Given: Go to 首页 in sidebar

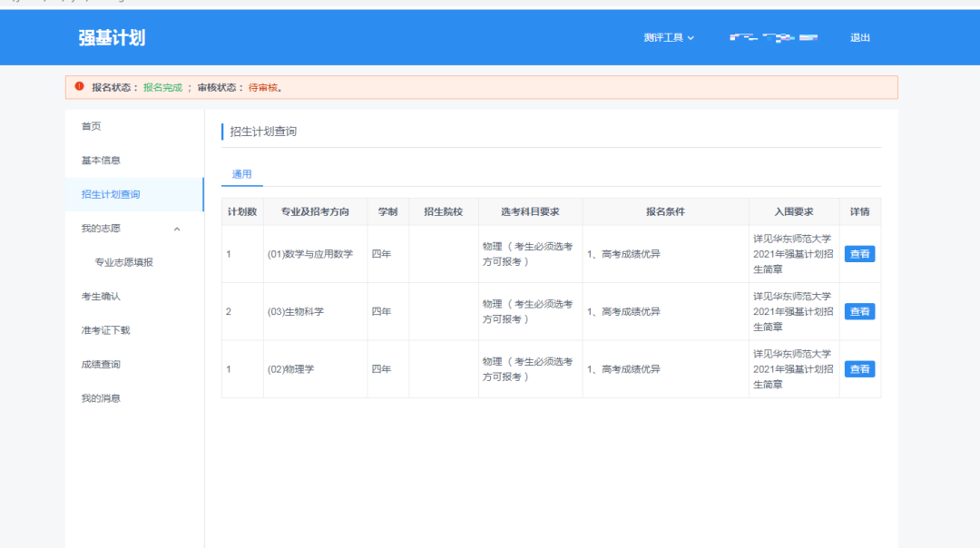Looking at the screenshot, I should point(92,126).
